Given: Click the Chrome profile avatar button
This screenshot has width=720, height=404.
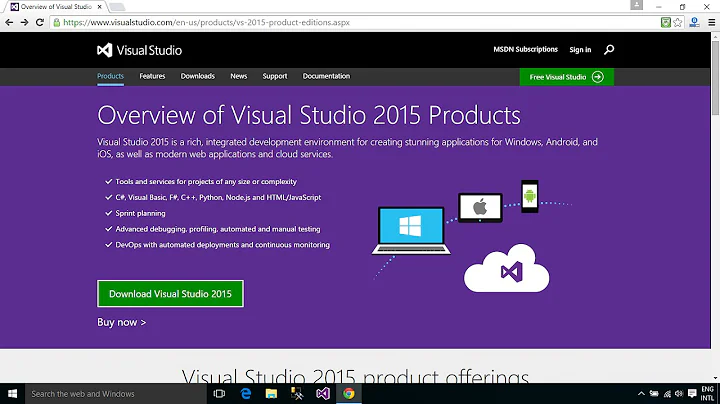Looking at the screenshot, I should coord(636,5).
